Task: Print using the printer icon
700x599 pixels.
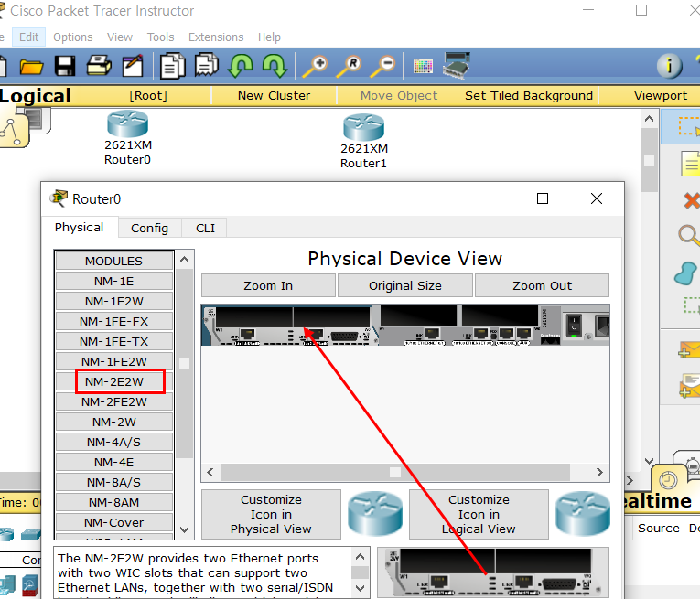Action: point(99,66)
